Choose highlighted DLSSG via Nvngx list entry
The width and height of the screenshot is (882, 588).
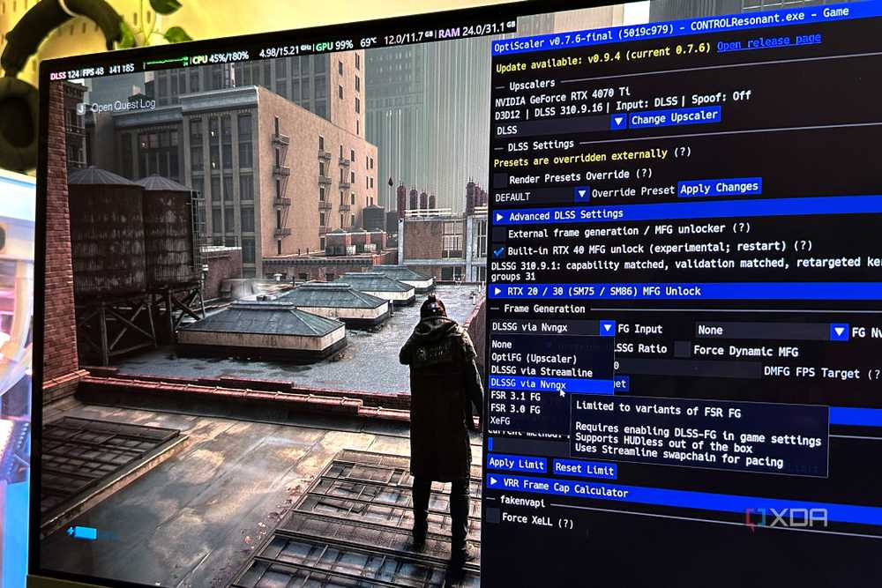pyautogui.click(x=550, y=384)
